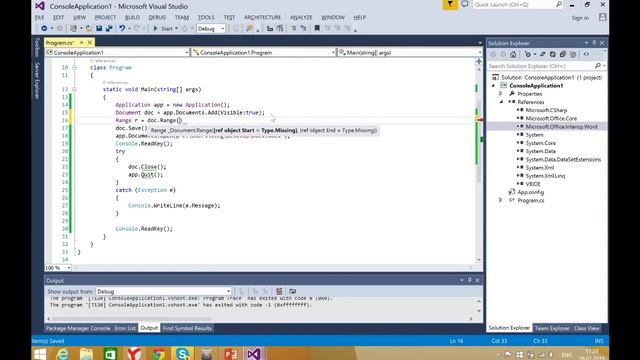
Task: Open Skype from the taskbar
Action: [182, 353]
